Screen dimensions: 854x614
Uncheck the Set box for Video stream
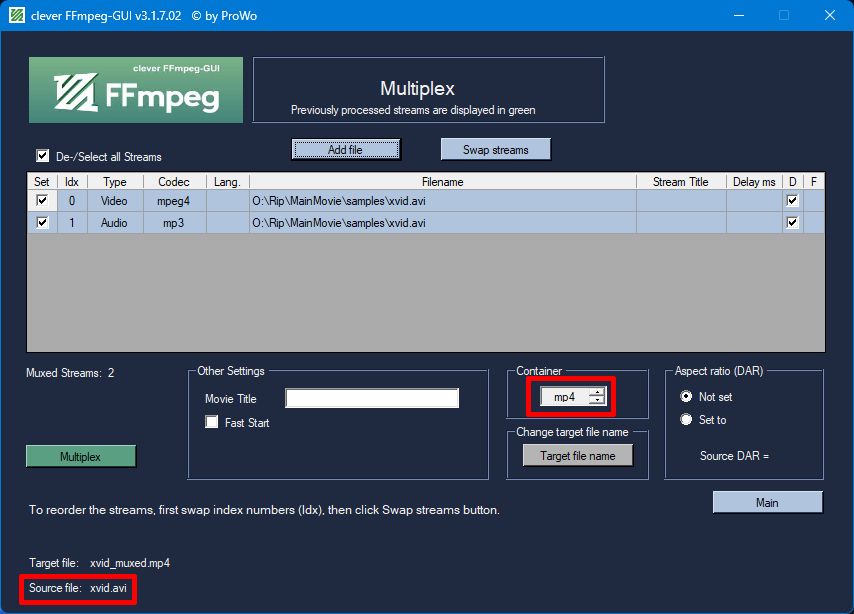pos(42,200)
